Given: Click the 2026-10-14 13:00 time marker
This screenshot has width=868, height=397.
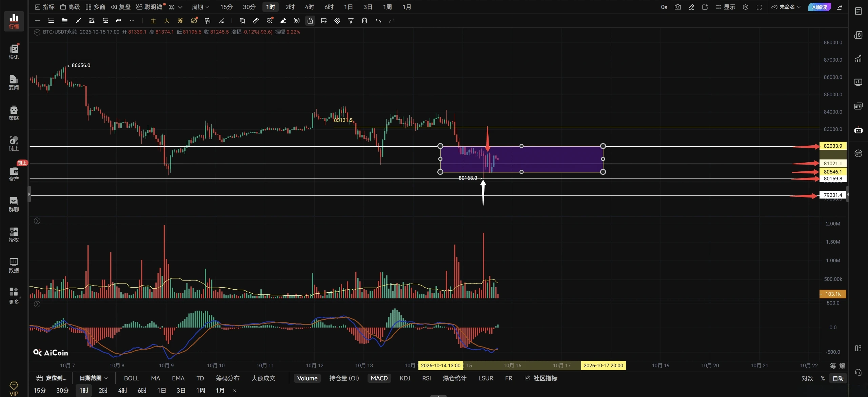Looking at the screenshot, I should (440, 365).
